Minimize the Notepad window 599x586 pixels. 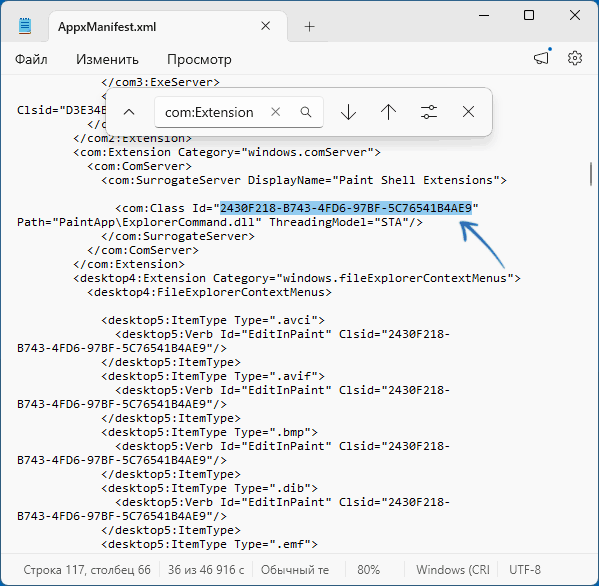[x=484, y=15]
